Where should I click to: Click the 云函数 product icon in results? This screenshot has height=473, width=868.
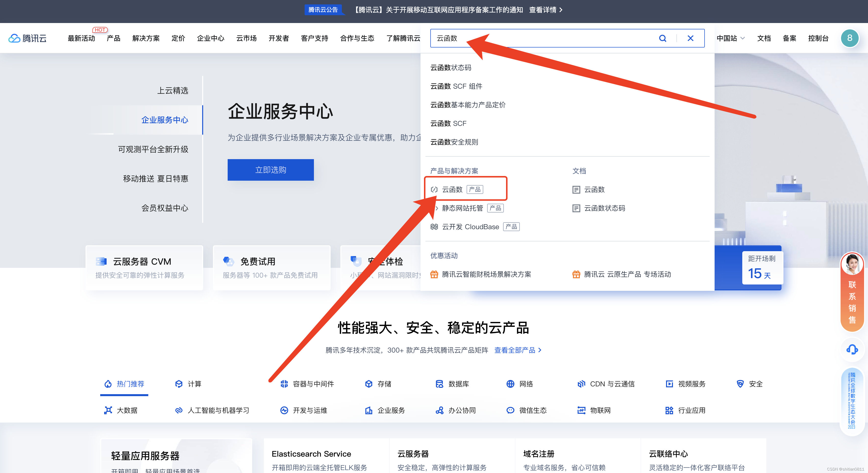(x=434, y=189)
